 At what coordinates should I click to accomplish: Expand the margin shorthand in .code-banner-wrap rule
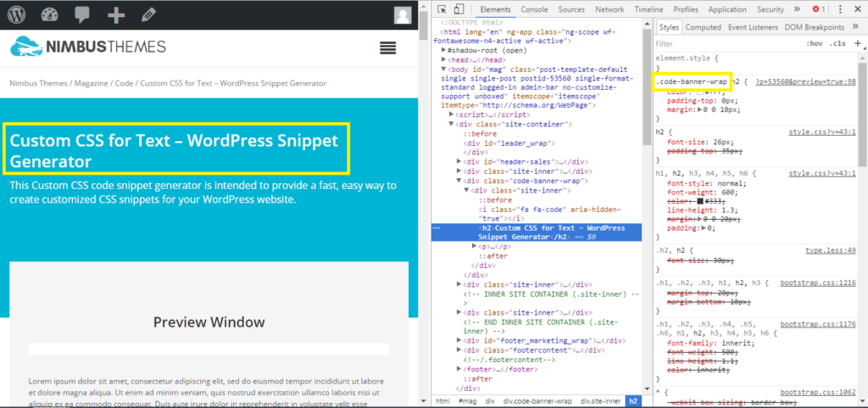pos(698,110)
